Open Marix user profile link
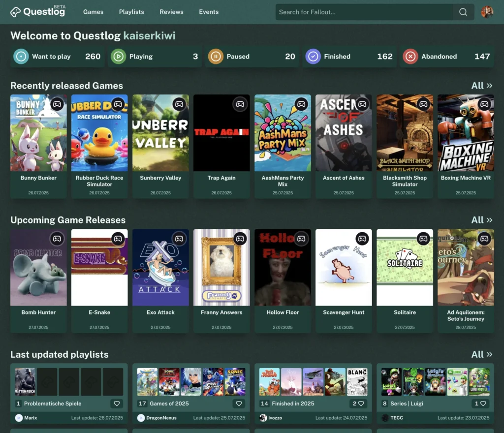Viewport: 504px width, 433px height. click(x=26, y=418)
